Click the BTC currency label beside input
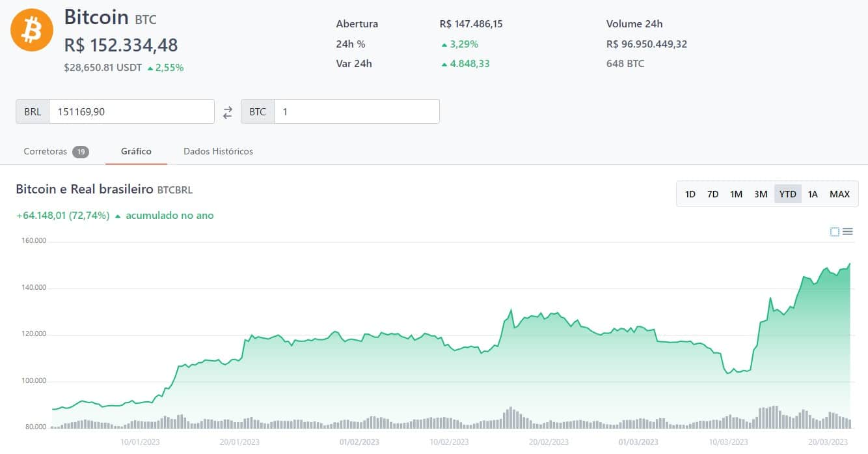 pyautogui.click(x=258, y=111)
